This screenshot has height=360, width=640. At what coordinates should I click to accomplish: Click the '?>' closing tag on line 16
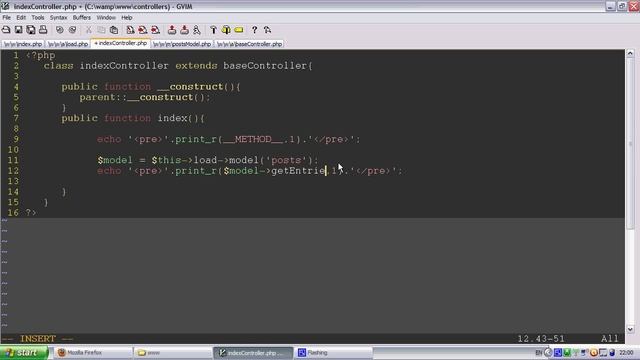pos(31,213)
